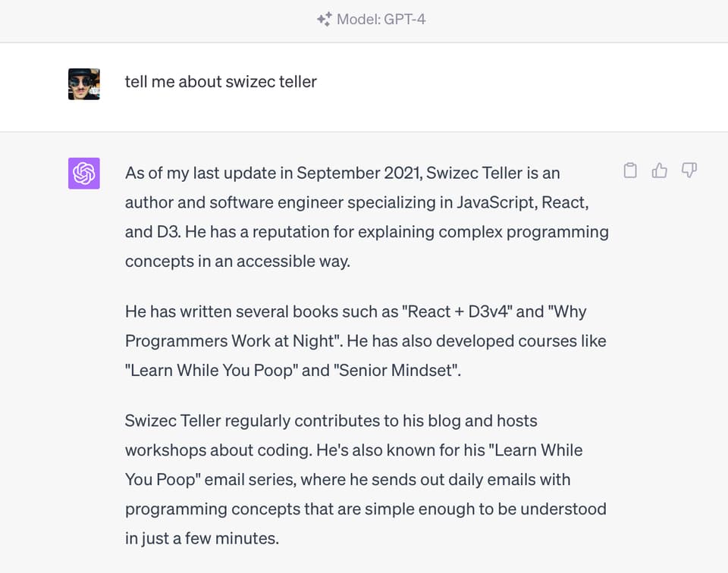Image resolution: width=728 pixels, height=573 pixels.
Task: Click the word JavaScript in the response
Action: click(x=497, y=202)
